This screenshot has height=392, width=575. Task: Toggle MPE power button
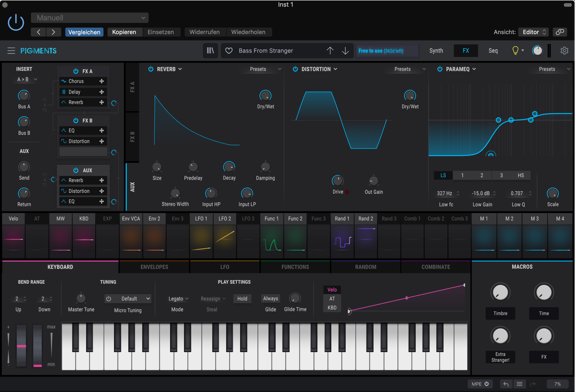487,384
